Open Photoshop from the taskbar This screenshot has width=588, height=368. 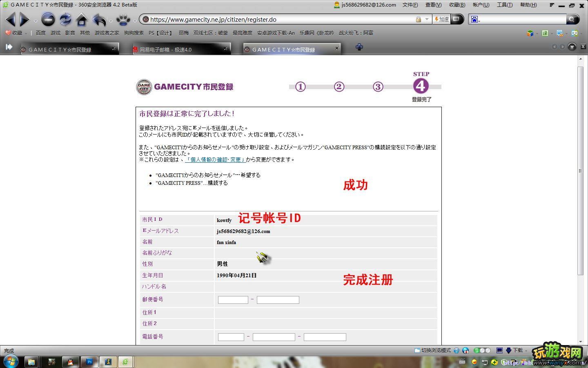(89, 362)
